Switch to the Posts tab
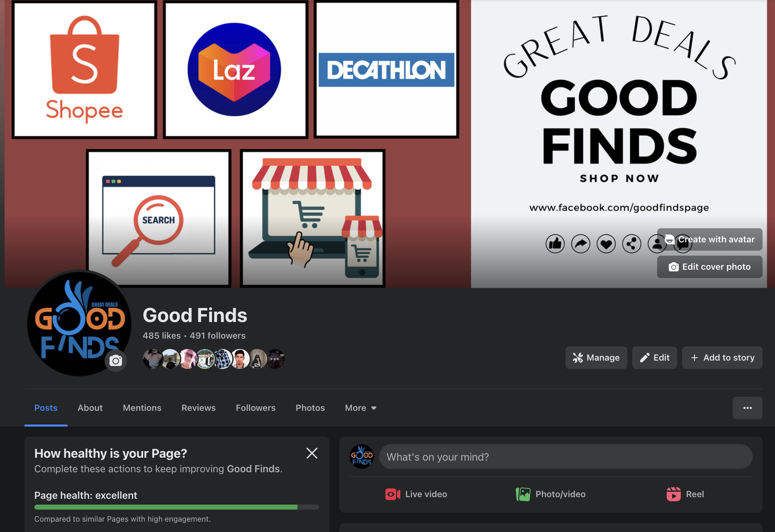Viewport: 775px width, 532px height. tap(46, 408)
